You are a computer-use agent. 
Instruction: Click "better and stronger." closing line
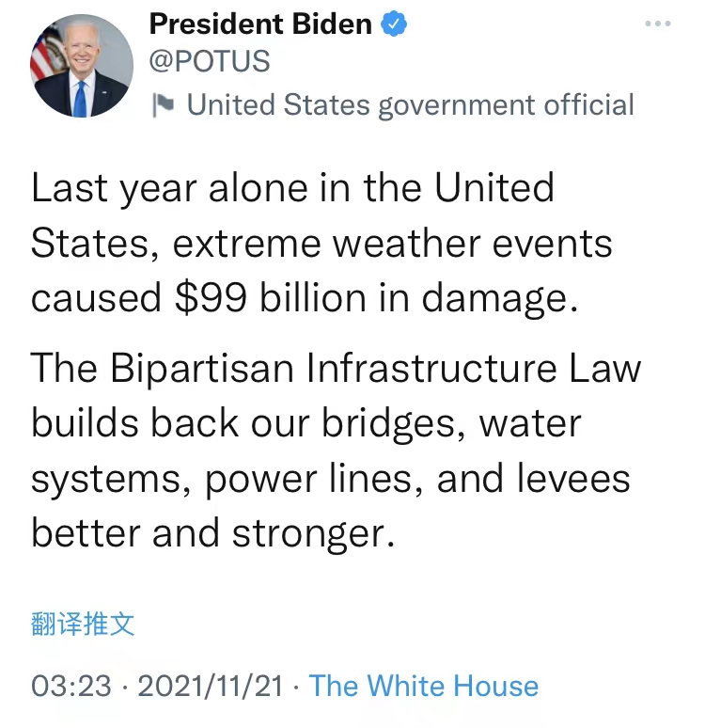pyautogui.click(x=209, y=534)
